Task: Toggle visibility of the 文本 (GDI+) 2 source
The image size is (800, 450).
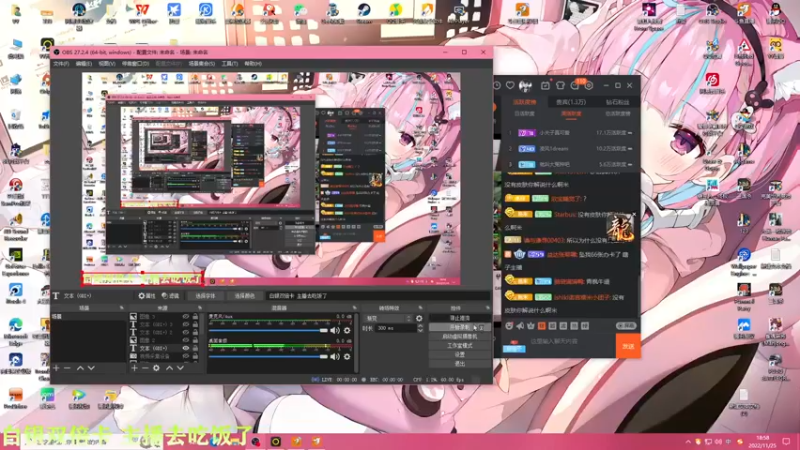Action: [x=186, y=332]
